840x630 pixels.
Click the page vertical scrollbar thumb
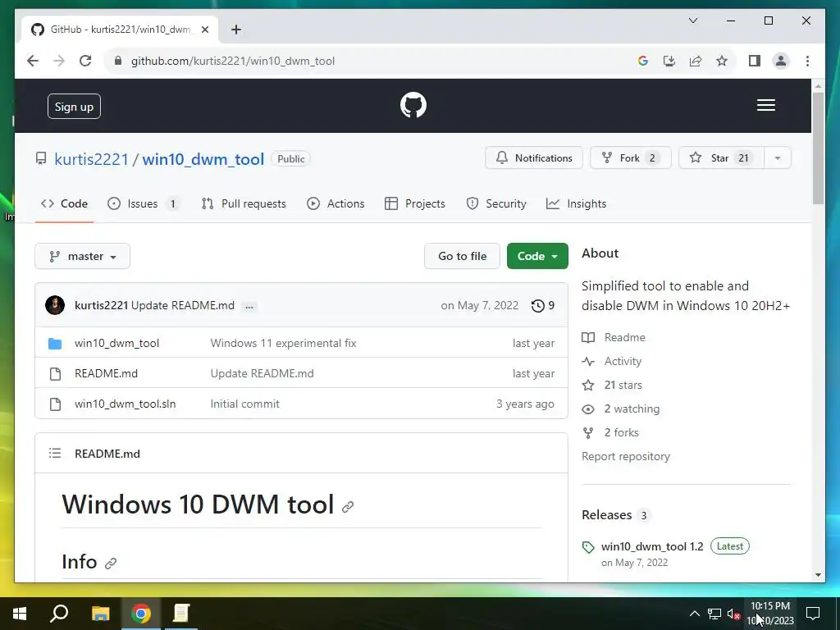(818, 148)
